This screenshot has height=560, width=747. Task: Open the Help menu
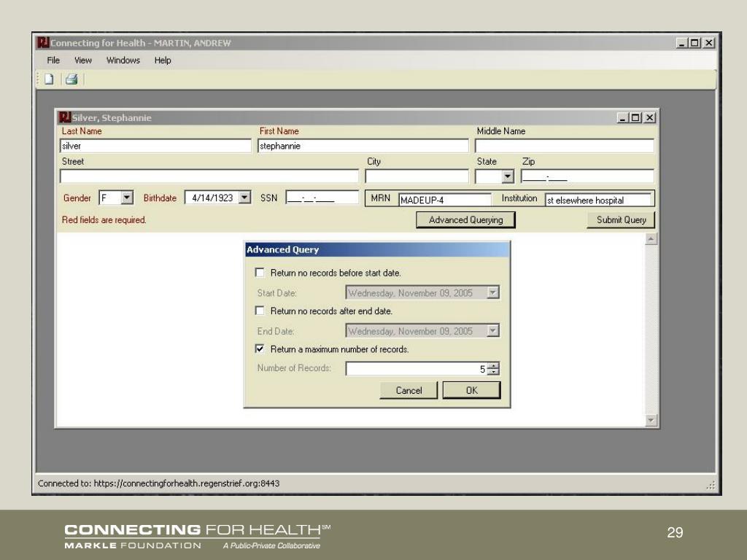pyautogui.click(x=163, y=61)
